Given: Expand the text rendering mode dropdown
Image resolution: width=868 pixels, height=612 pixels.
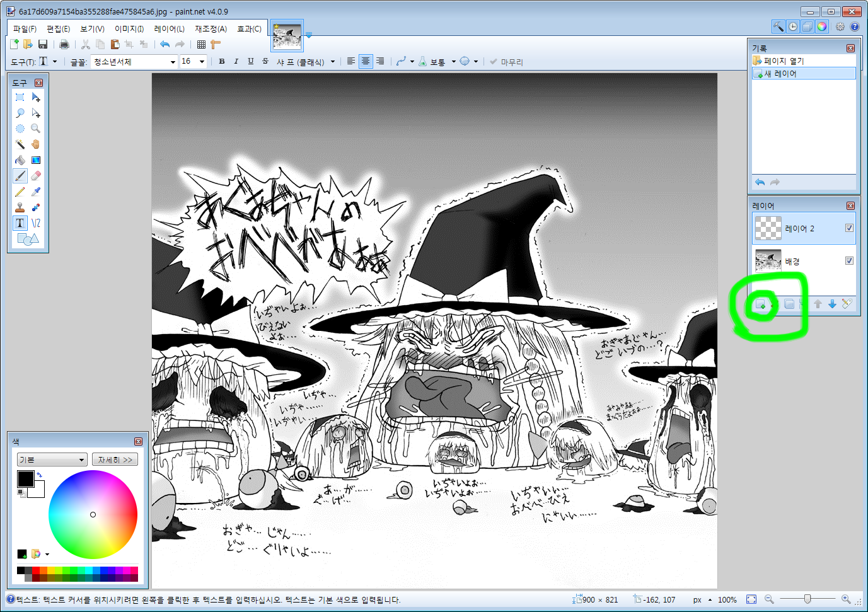Looking at the screenshot, I should (x=333, y=62).
